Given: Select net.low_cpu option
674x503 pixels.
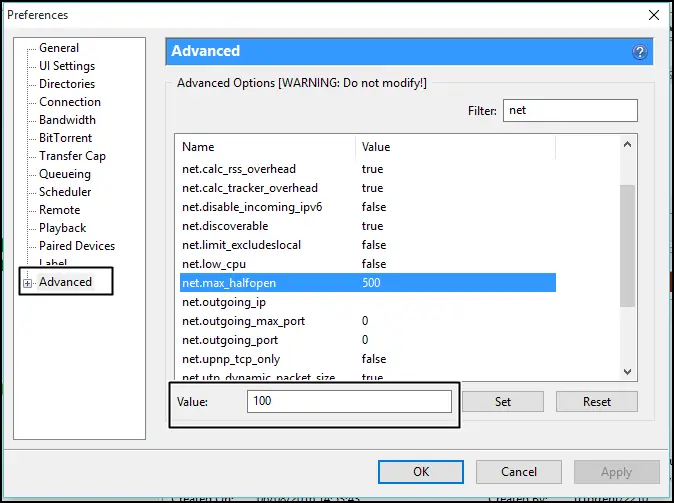Looking at the screenshot, I should (x=368, y=264).
